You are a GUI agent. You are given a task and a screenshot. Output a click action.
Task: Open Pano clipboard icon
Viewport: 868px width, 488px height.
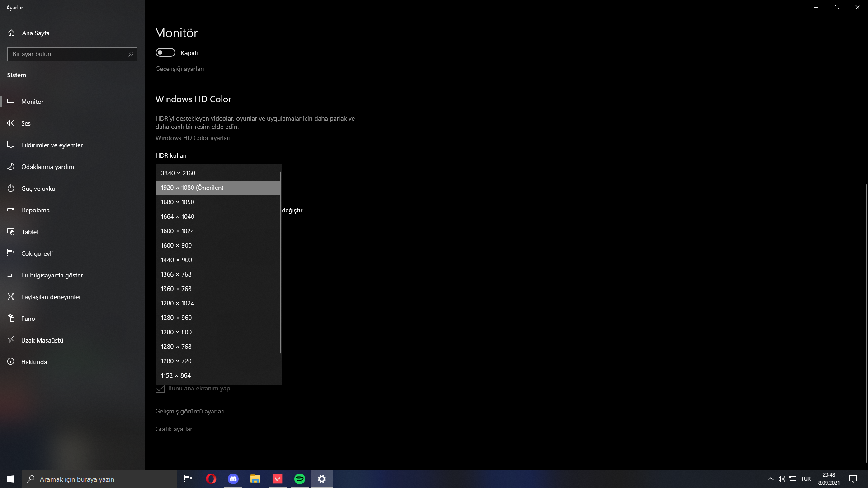(x=11, y=319)
